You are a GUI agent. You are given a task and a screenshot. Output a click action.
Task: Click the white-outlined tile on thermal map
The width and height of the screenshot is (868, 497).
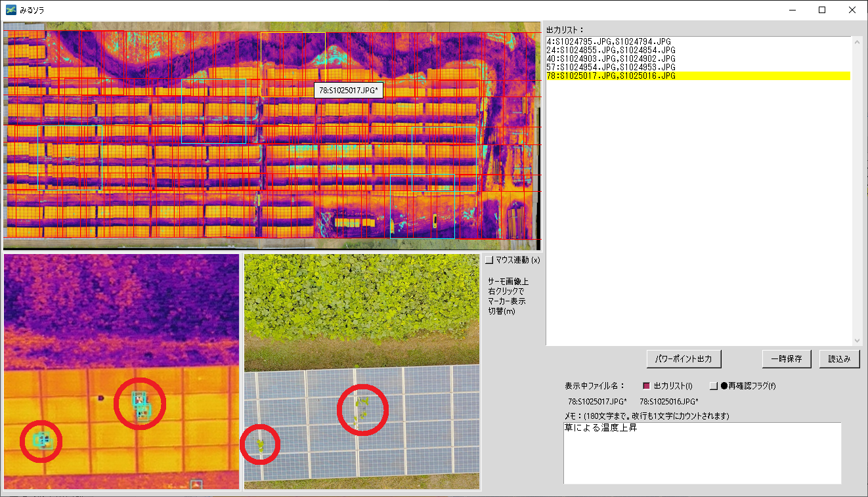pyautogui.click(x=293, y=64)
